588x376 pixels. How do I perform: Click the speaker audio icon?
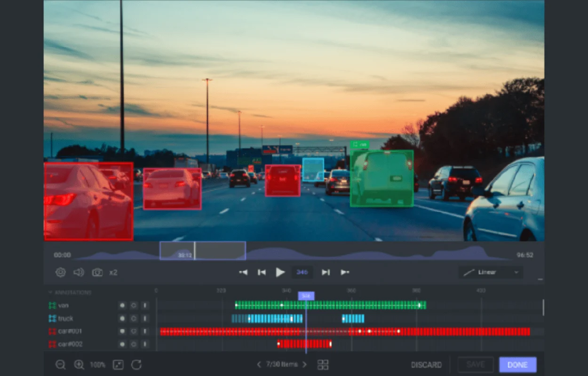coord(78,272)
